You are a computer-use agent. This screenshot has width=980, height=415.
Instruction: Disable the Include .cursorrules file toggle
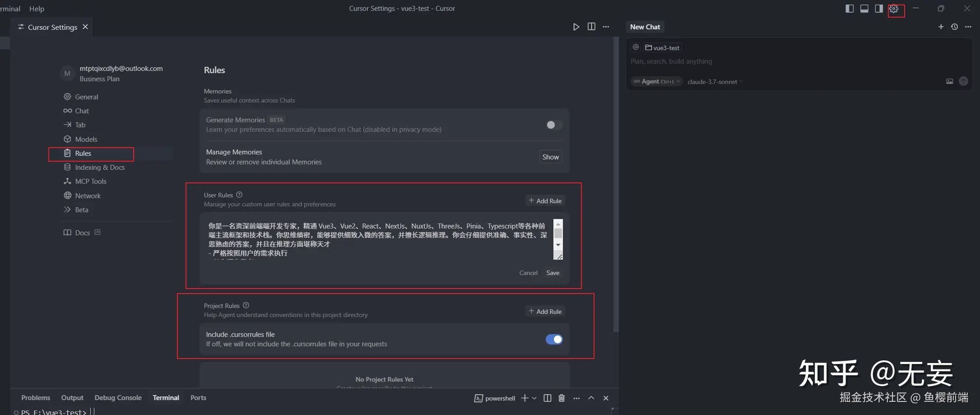[554, 339]
